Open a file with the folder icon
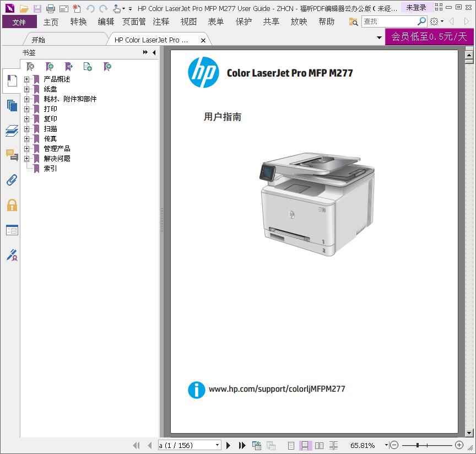 point(24,8)
